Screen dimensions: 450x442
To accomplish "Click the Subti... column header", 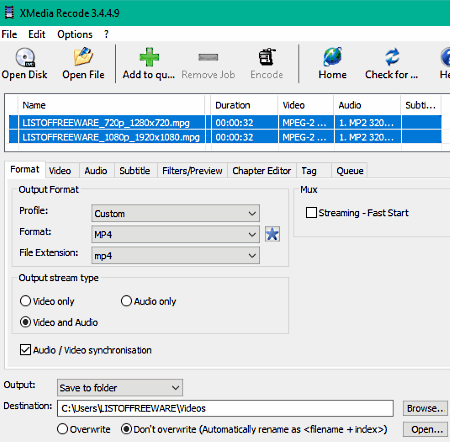I will [x=421, y=105].
